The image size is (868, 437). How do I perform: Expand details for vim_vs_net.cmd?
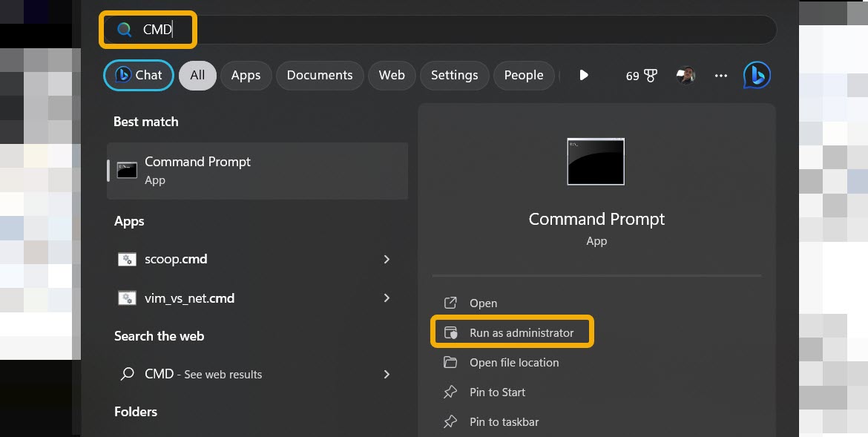pos(387,298)
